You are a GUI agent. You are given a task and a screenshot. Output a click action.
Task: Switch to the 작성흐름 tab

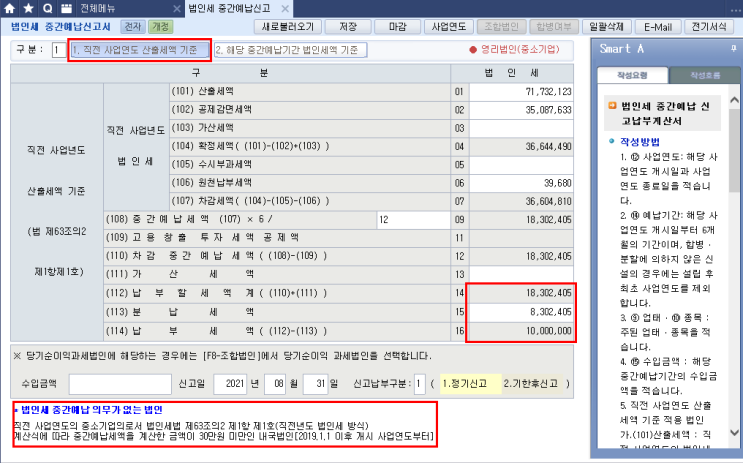(705, 75)
